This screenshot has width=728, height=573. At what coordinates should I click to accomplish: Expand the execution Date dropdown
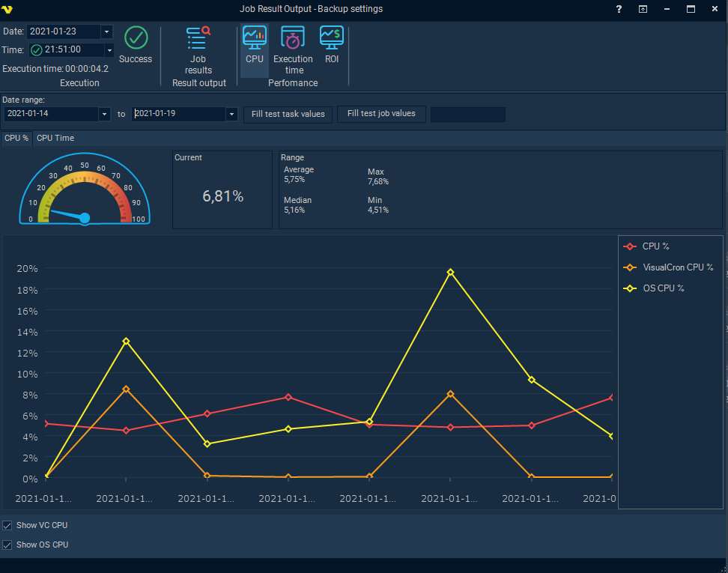[x=106, y=31]
